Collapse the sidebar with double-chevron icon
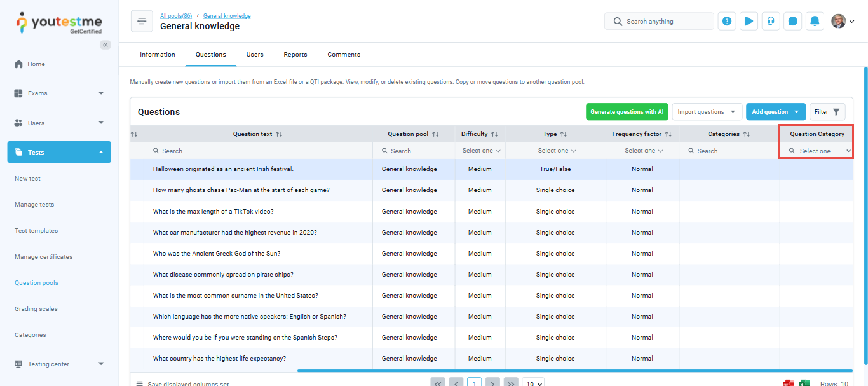Image resolution: width=868 pixels, height=386 pixels. pyautogui.click(x=105, y=45)
